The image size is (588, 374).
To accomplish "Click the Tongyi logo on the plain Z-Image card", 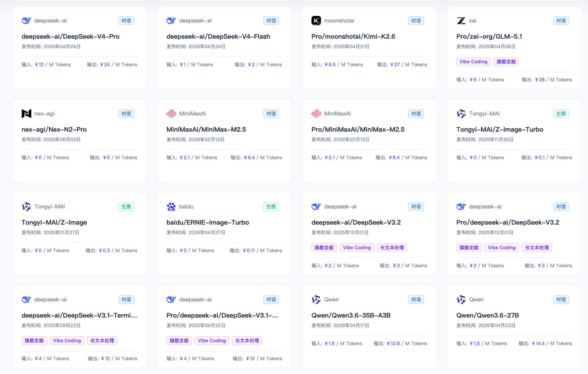I will click(27, 207).
